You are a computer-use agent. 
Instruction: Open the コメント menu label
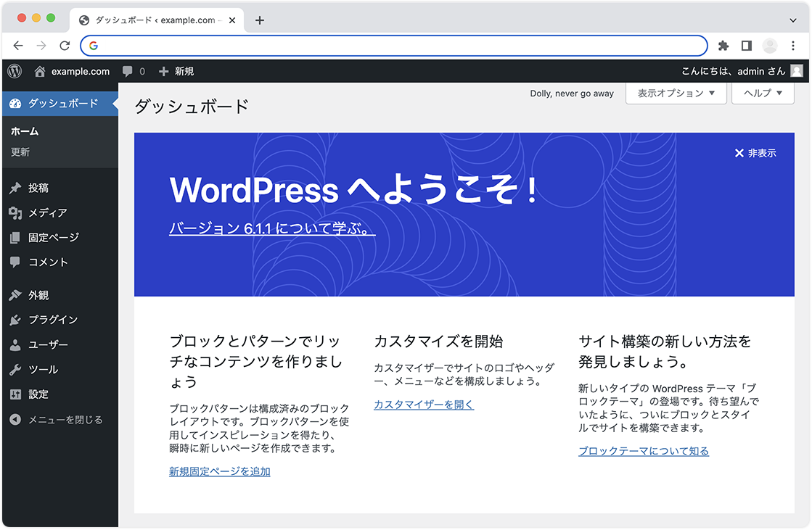[x=48, y=262]
